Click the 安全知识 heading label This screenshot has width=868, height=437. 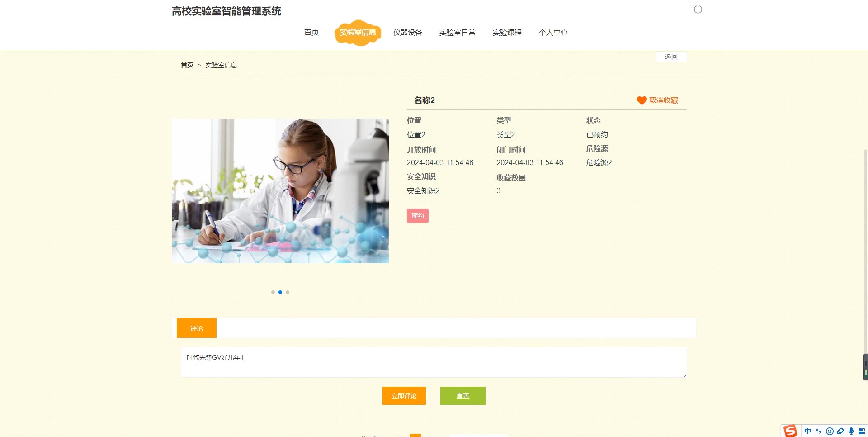(x=421, y=176)
